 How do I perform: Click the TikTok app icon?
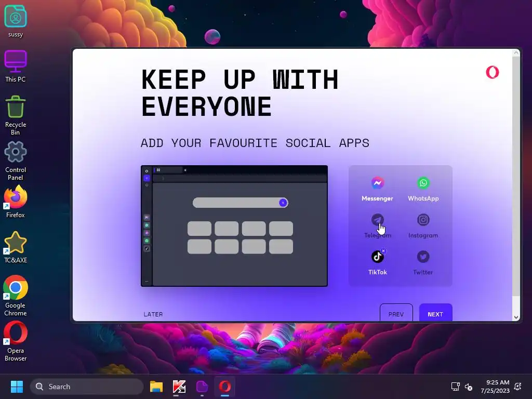click(x=377, y=257)
